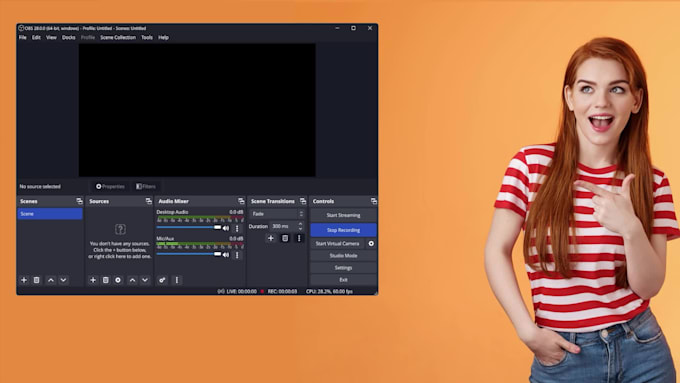Add a new scene with the plus icon

24,280
